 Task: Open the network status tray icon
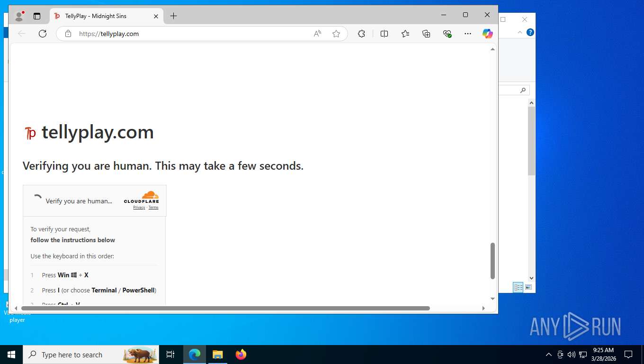pos(583,355)
